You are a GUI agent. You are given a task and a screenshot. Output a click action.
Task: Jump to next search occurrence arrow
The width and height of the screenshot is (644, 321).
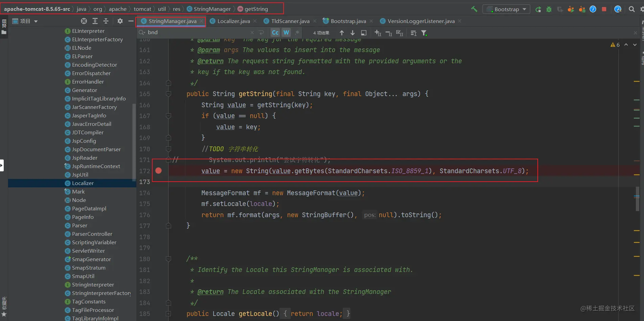click(353, 33)
